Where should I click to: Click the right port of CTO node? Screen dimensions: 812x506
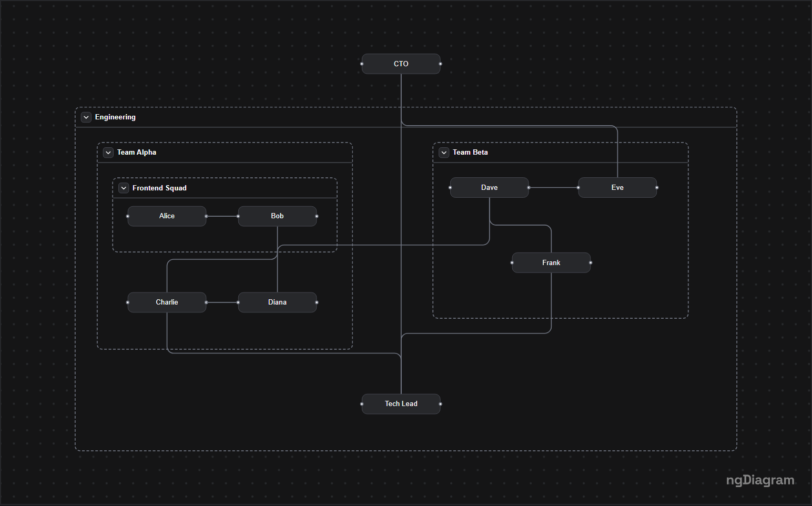440,64
